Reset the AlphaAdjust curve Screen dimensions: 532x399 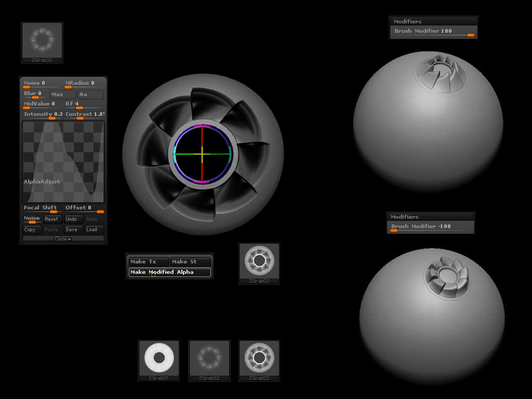point(52,219)
